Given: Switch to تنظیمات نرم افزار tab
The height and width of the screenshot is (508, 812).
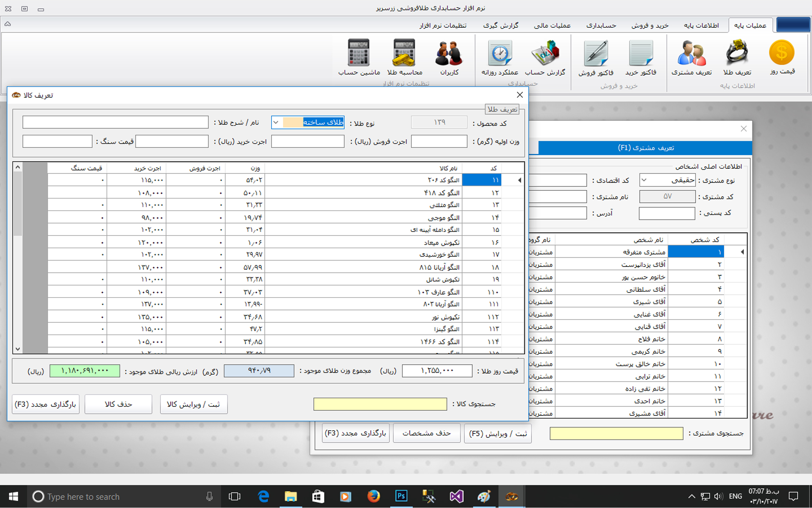Looking at the screenshot, I should pos(443,25).
